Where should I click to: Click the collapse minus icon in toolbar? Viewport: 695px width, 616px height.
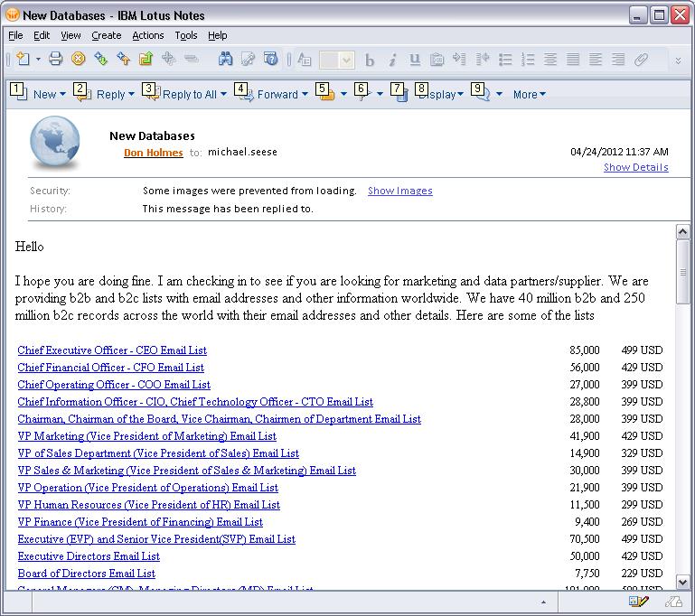(191, 59)
